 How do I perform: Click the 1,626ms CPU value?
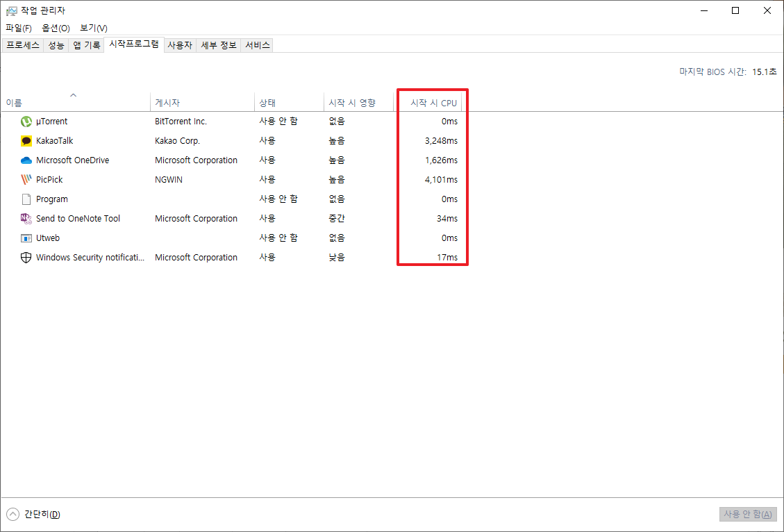point(441,160)
